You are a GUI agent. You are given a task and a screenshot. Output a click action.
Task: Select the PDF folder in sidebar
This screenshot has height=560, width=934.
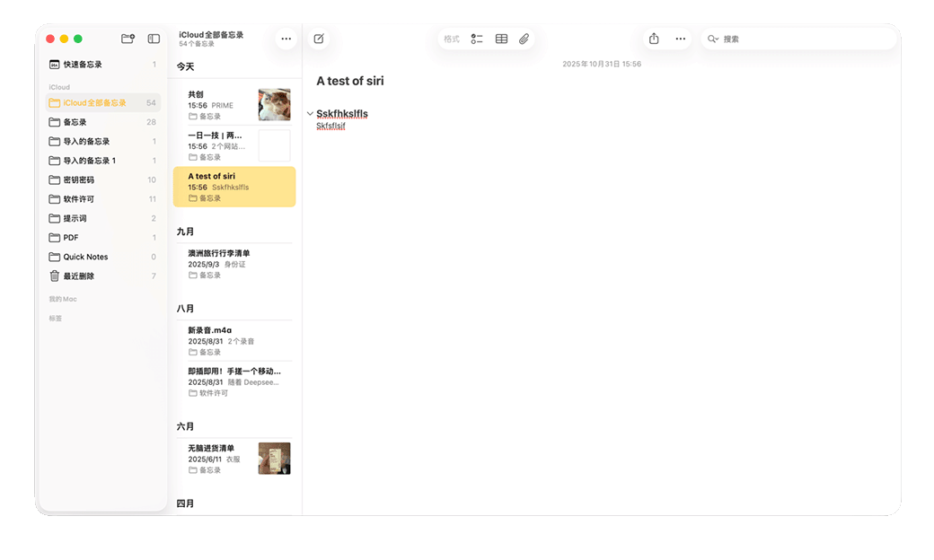71,238
